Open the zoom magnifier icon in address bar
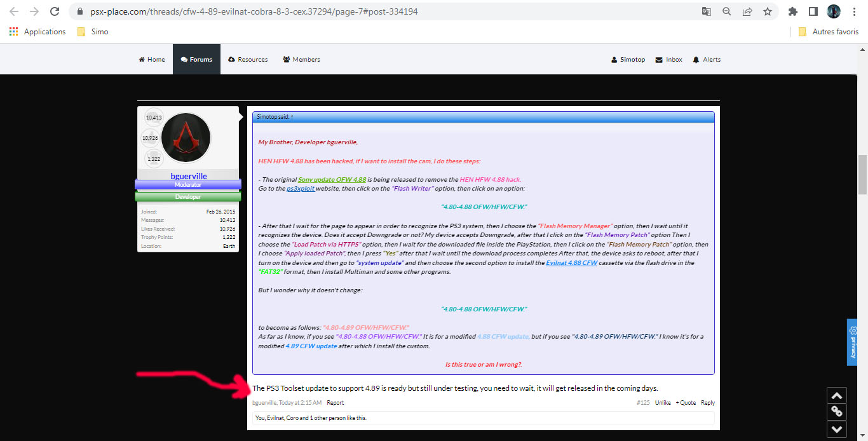Viewport: 868px width, 441px height. click(x=726, y=11)
